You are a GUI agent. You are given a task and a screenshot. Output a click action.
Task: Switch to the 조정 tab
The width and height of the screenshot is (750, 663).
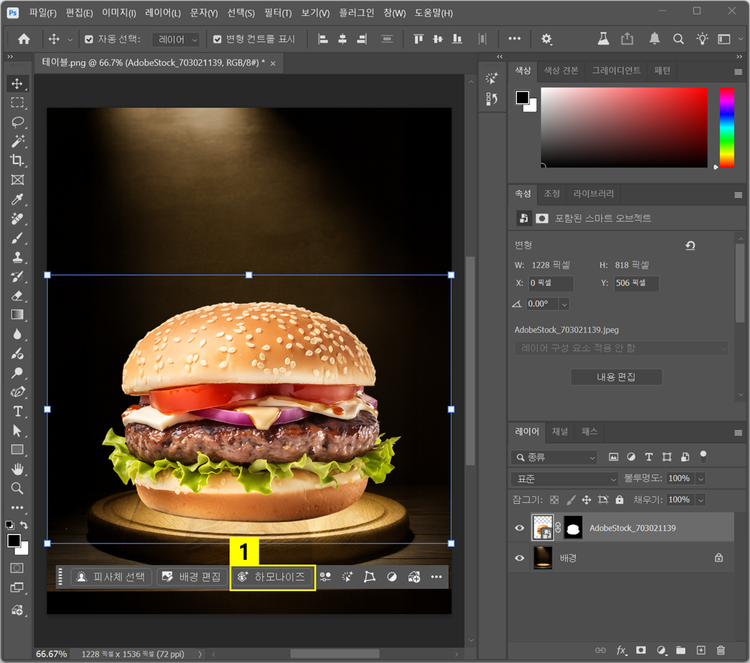551,193
